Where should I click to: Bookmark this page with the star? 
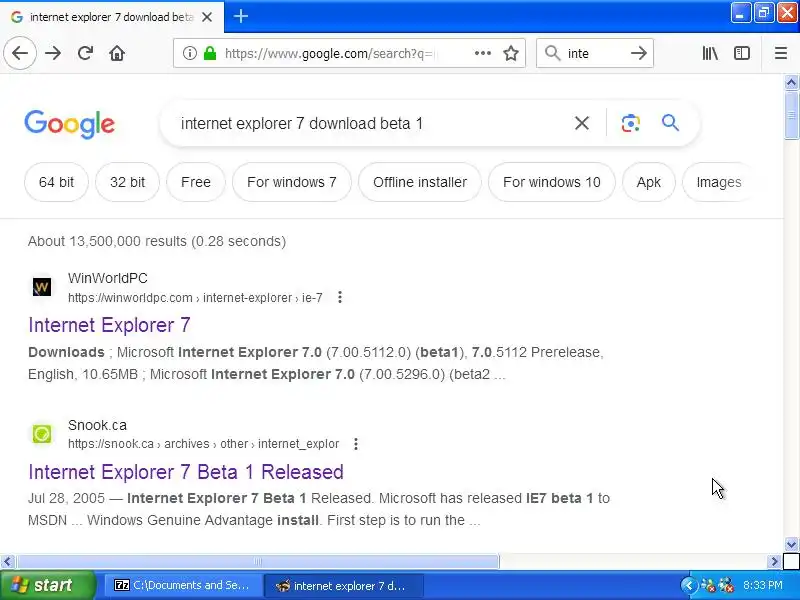point(511,53)
